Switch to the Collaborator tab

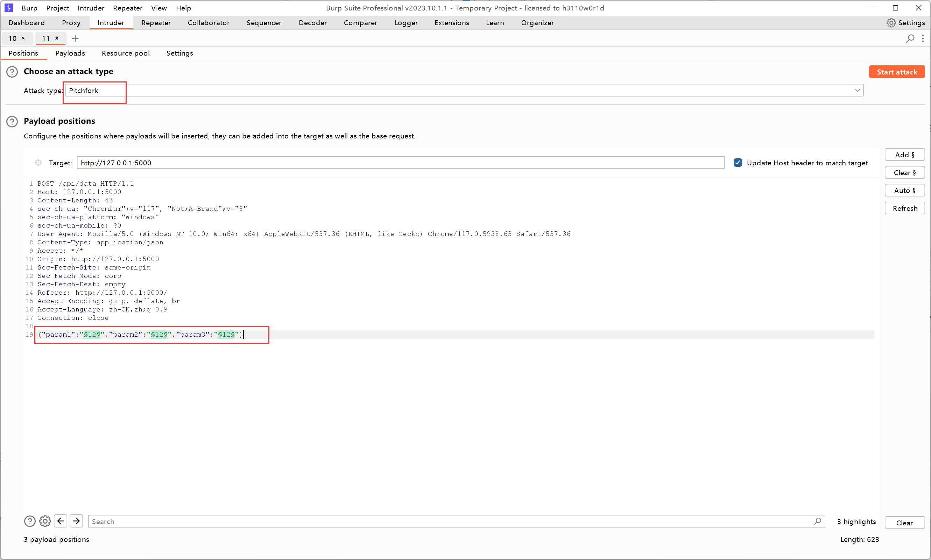point(209,23)
